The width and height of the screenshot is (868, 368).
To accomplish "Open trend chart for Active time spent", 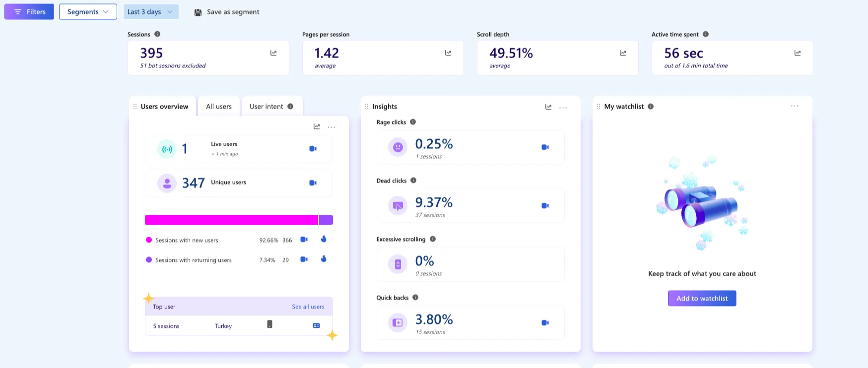I will tap(798, 53).
